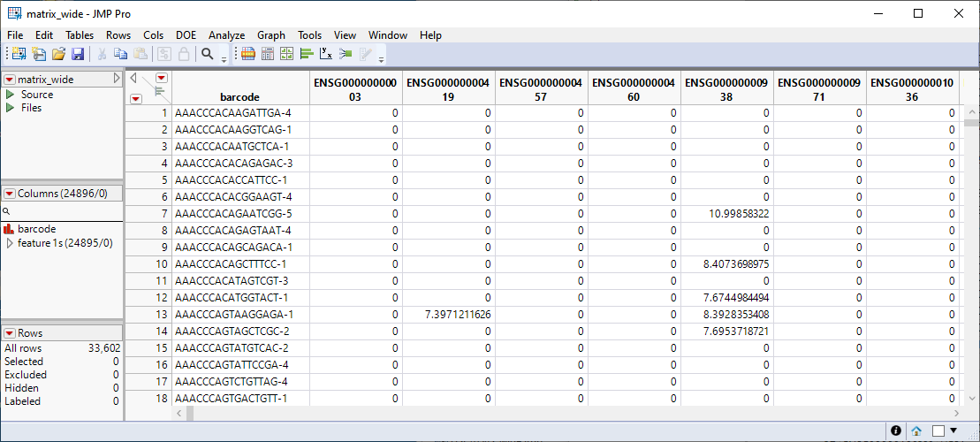The image size is (980, 442).
Task: Open the Analyze menu
Action: (227, 35)
